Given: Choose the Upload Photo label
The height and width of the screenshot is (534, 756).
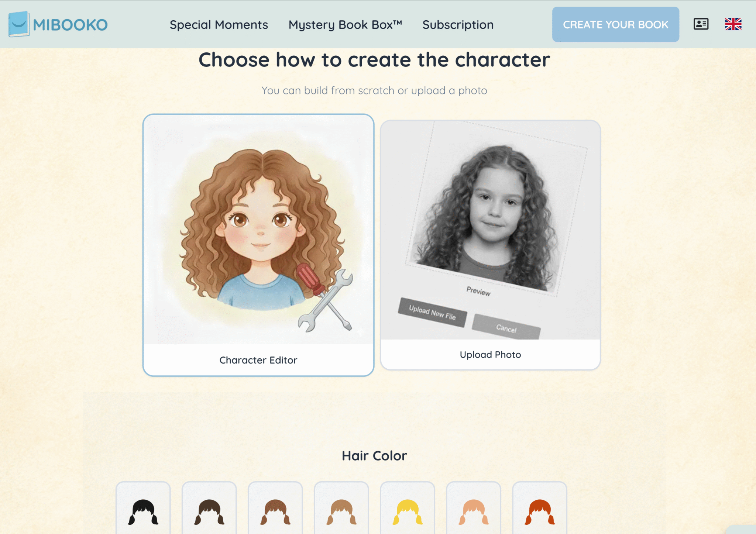Looking at the screenshot, I should (x=490, y=355).
